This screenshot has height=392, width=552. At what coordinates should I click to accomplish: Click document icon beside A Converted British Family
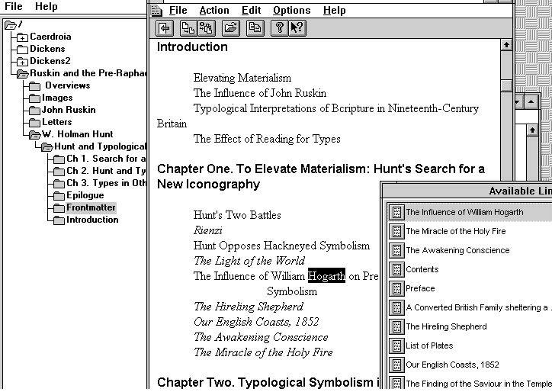[x=396, y=307]
